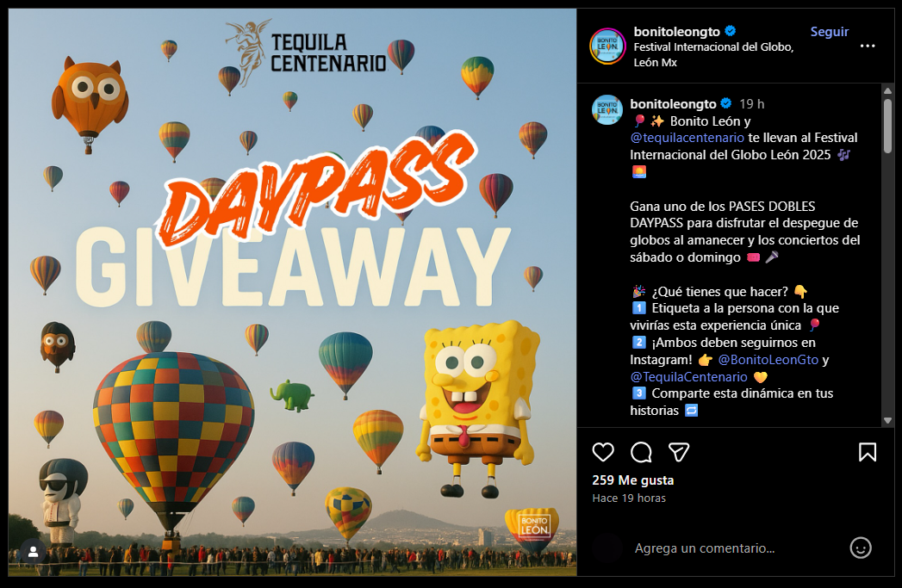Click the avatar next to caption
Image resolution: width=902 pixels, height=588 pixels.
click(x=607, y=110)
